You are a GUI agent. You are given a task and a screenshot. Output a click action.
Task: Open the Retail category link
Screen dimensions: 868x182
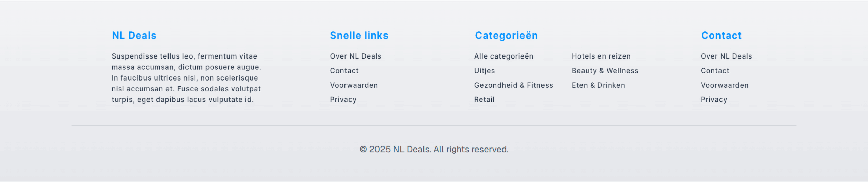coord(484,100)
